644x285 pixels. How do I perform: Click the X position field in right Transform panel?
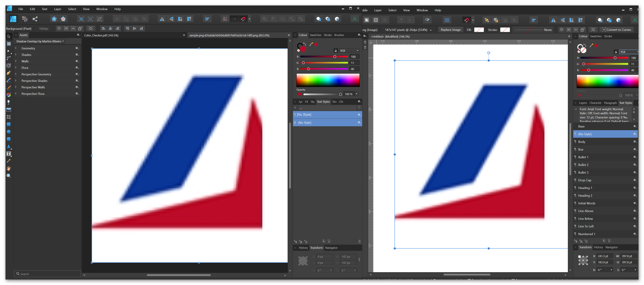[x=604, y=256]
